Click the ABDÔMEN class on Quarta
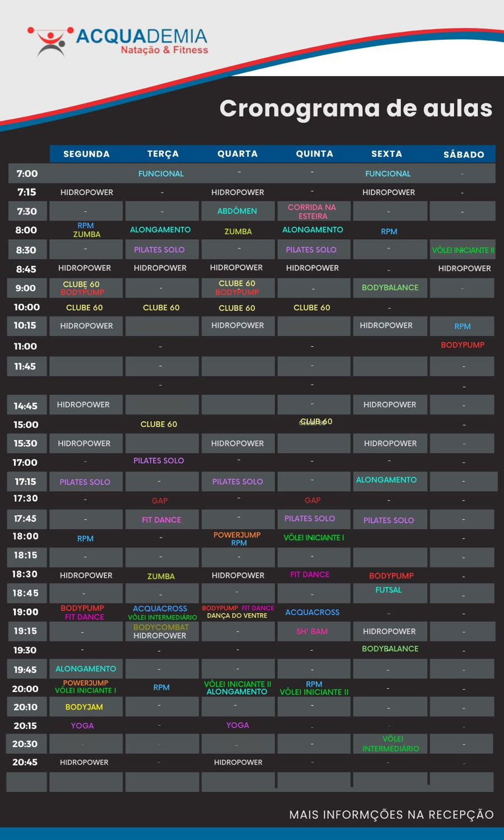Viewport: 504px width, 840px height. pos(237,211)
